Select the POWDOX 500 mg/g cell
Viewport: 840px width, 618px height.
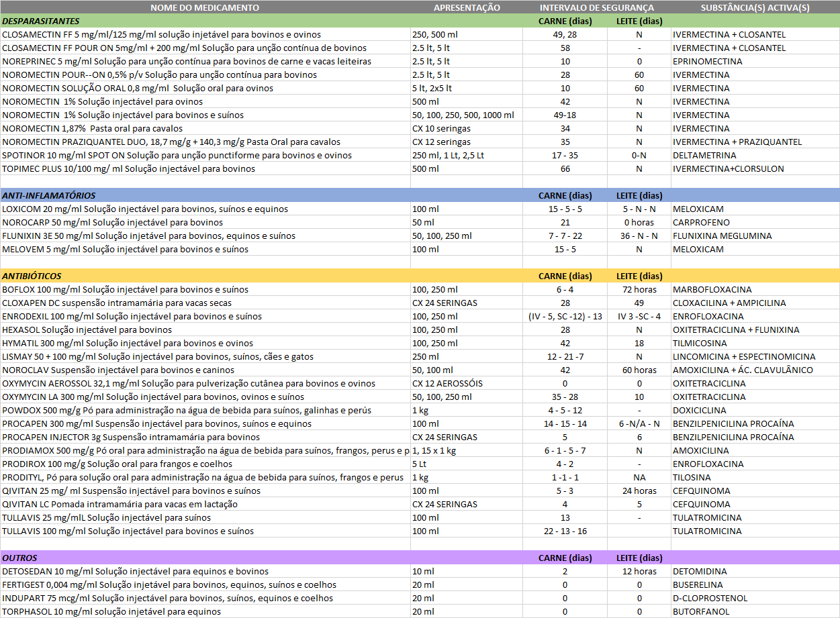205,410
